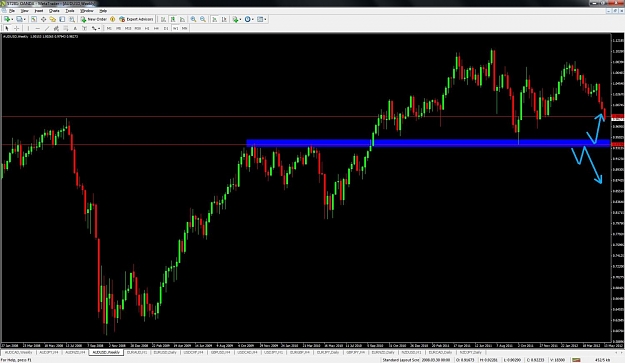Viewport: 625px width, 363px height.
Task: Switch timeframe to M15
Action: [x=128, y=28]
